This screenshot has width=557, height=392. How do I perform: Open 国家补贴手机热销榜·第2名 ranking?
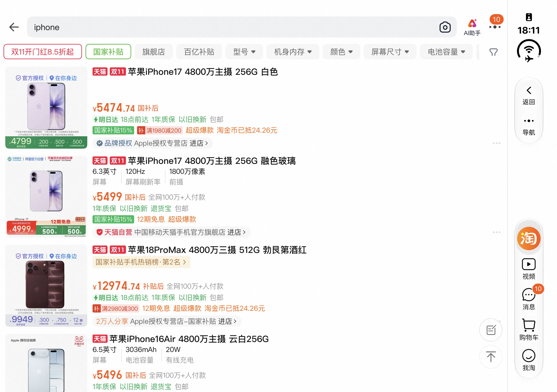coord(141,262)
